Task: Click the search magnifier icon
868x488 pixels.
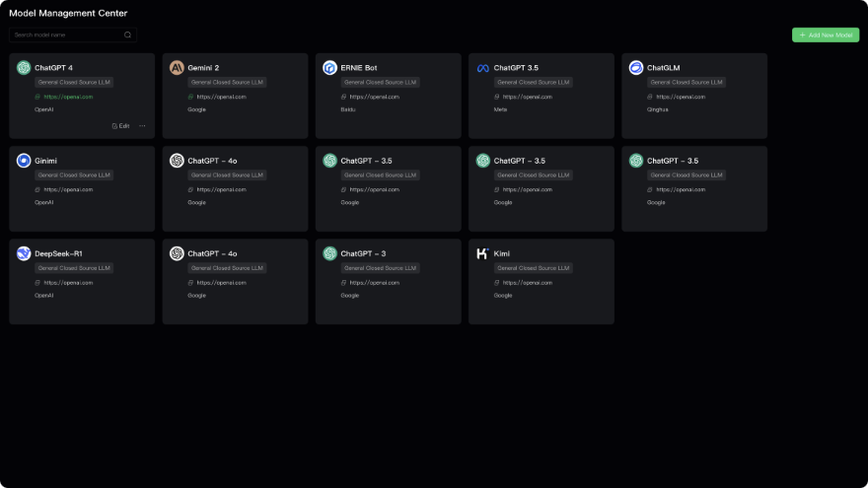Action: (x=127, y=35)
